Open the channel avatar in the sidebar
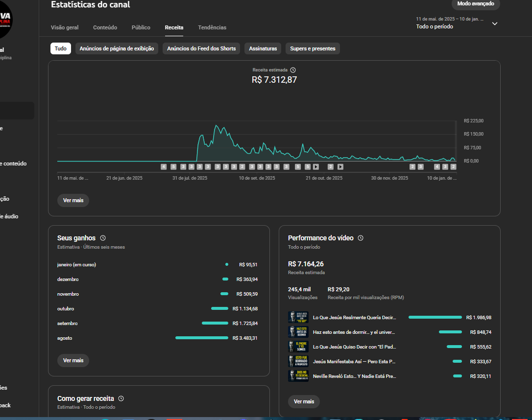This screenshot has height=420, width=532. coord(5,20)
